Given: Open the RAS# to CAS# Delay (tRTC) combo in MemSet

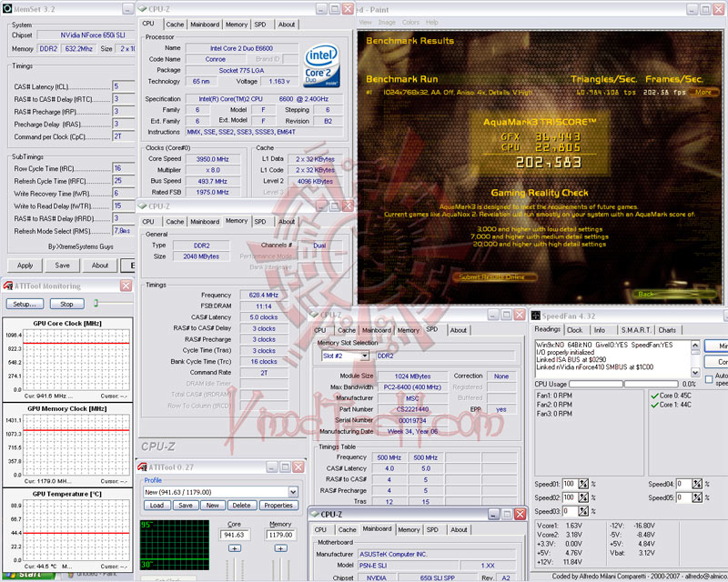Looking at the screenshot, I should click(x=124, y=99).
